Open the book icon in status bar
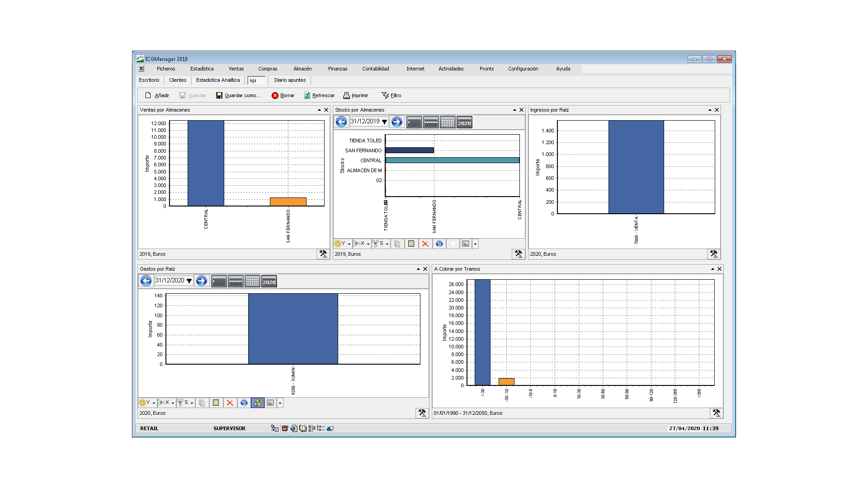 (x=303, y=428)
